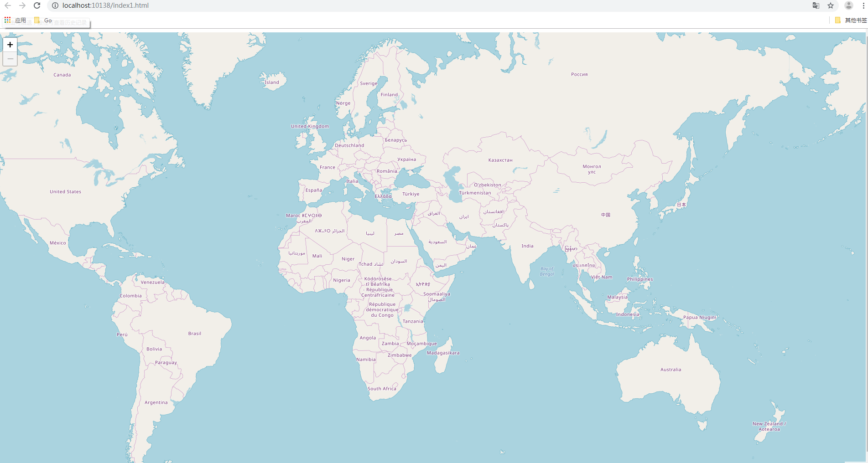Click the browser profile avatar icon
The height and width of the screenshot is (463, 868).
click(848, 5)
